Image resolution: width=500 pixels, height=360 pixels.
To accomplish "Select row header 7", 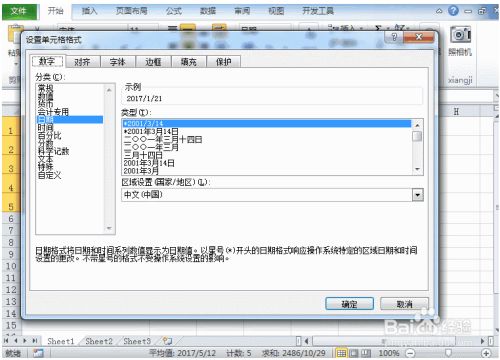I will point(11,230).
